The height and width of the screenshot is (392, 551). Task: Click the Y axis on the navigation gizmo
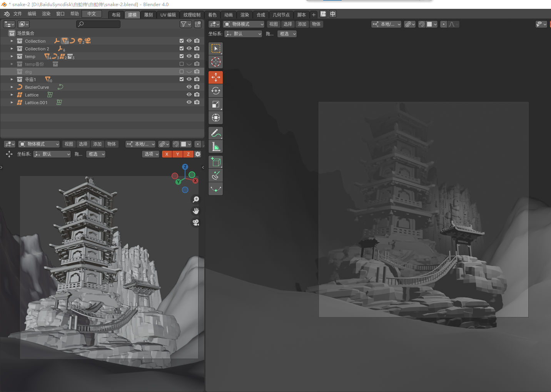pyautogui.click(x=178, y=182)
